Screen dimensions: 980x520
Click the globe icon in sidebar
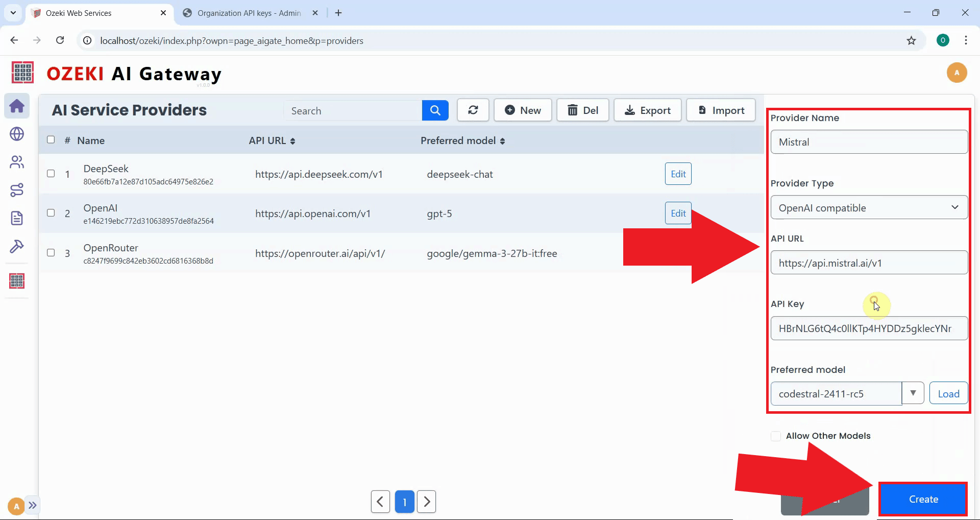click(17, 134)
